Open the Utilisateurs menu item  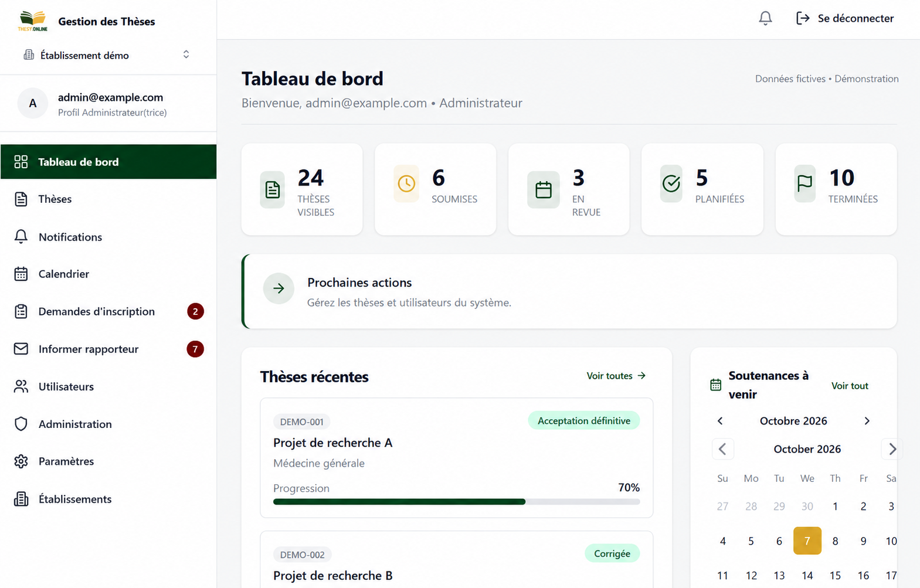point(108,386)
